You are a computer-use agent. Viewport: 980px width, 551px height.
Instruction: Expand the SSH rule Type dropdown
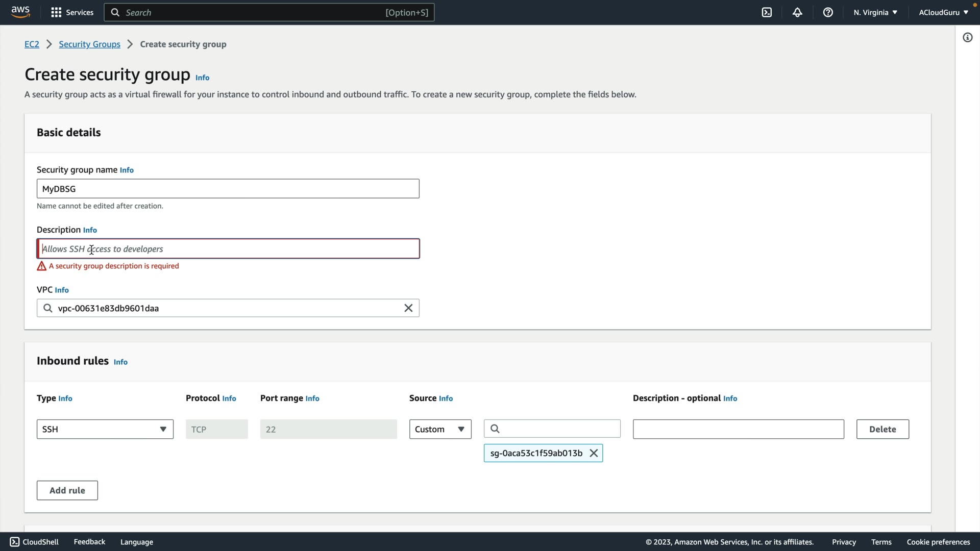(x=105, y=429)
